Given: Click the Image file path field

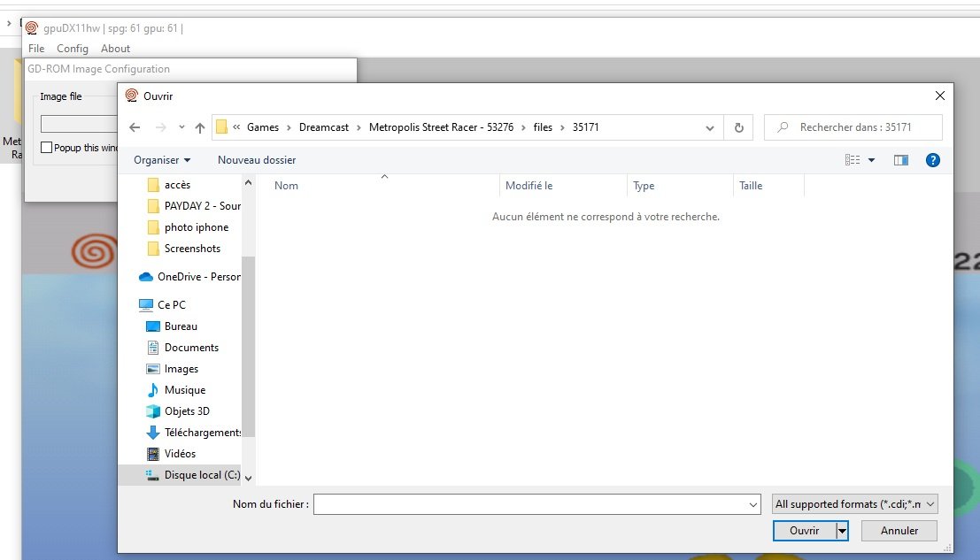Looking at the screenshot, I should 79,124.
